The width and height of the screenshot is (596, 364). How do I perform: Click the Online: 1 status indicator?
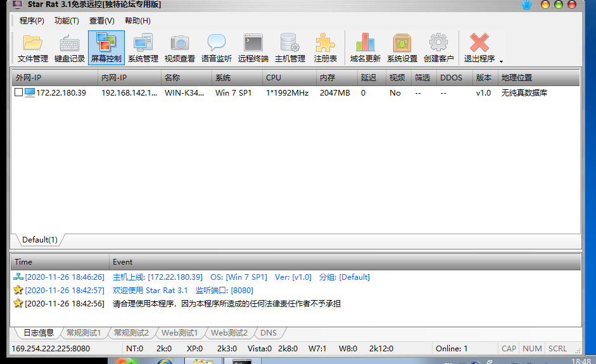[x=452, y=348]
